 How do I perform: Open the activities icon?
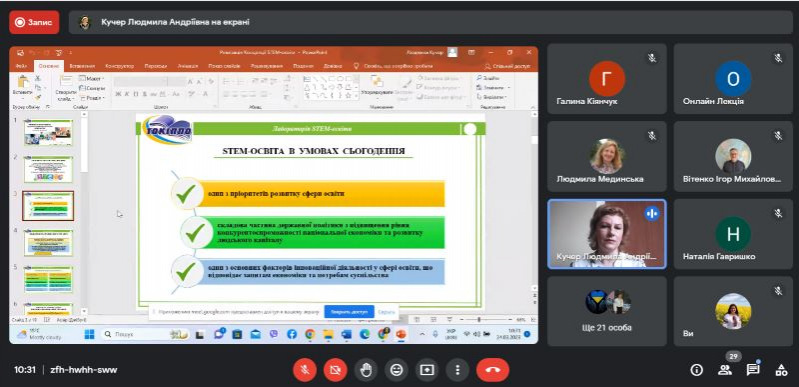pyautogui.click(x=781, y=370)
